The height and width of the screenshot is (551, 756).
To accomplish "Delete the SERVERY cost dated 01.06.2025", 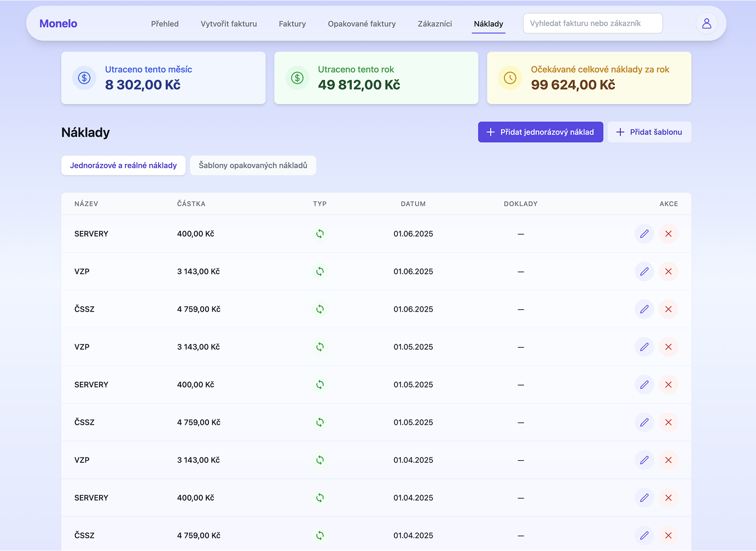I will pyautogui.click(x=668, y=234).
